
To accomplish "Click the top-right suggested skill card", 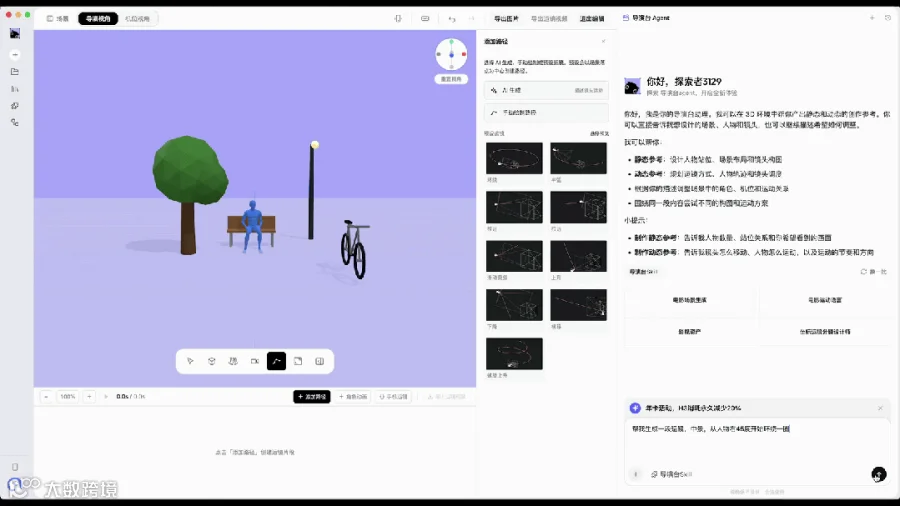I will [x=825, y=300].
